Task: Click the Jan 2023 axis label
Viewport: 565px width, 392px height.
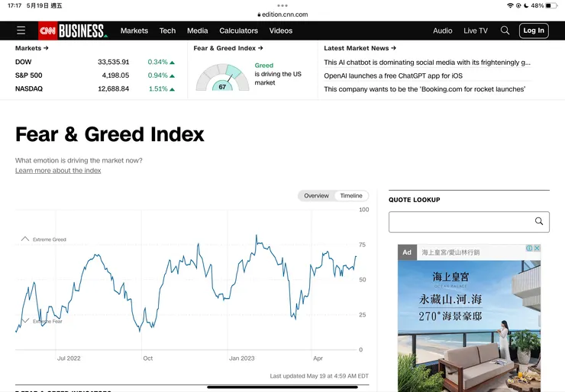Action: [x=242, y=358]
